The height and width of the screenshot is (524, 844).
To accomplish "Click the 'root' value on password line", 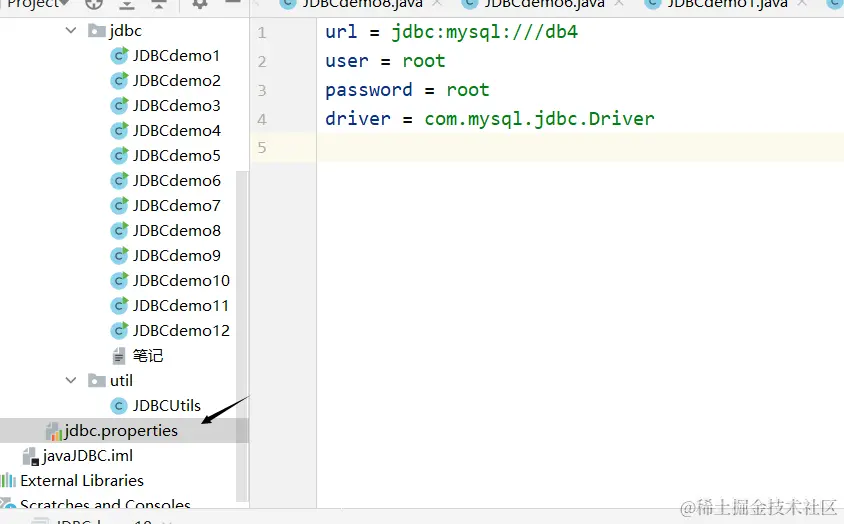I will coord(468,90).
